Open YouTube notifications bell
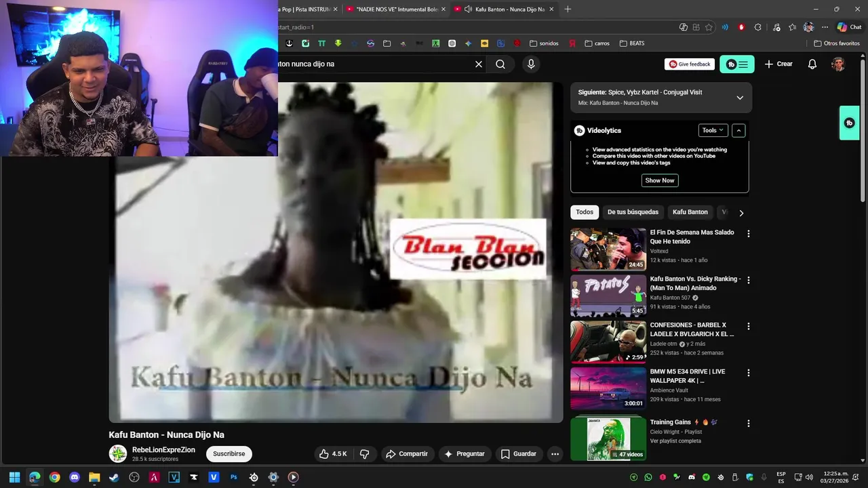The height and width of the screenshot is (488, 868). tap(812, 64)
